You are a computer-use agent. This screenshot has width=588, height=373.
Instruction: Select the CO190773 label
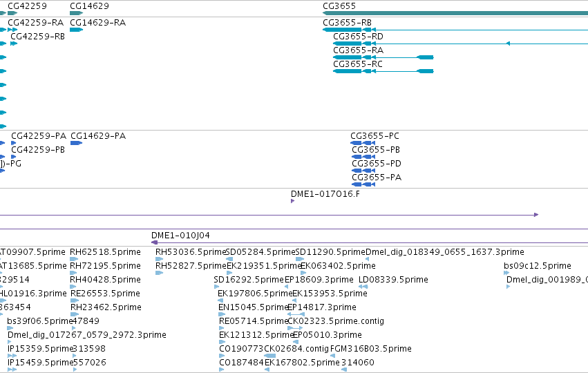242,349
